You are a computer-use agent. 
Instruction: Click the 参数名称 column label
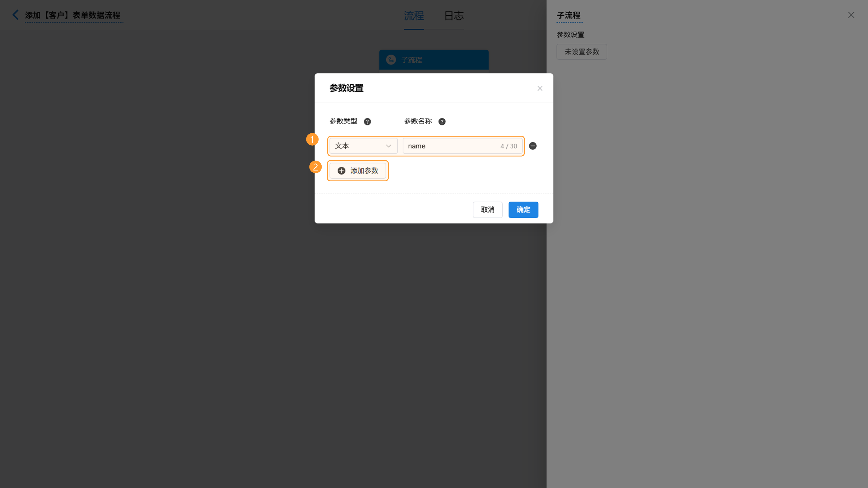click(x=418, y=121)
